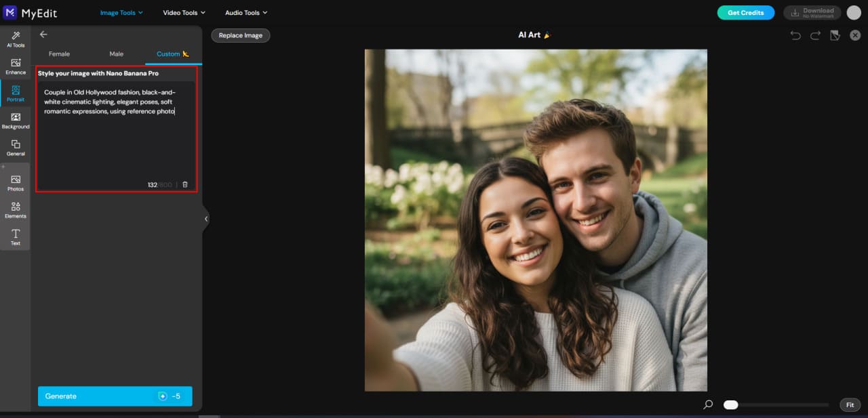Click the undo arrow above the canvas
This screenshot has height=418, width=868.
tap(795, 35)
